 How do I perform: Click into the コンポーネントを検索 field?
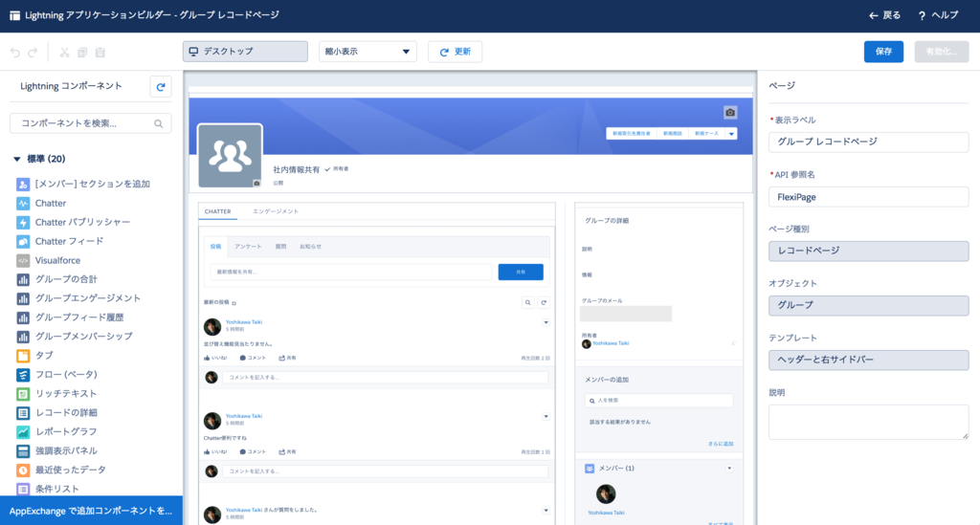[x=91, y=123]
